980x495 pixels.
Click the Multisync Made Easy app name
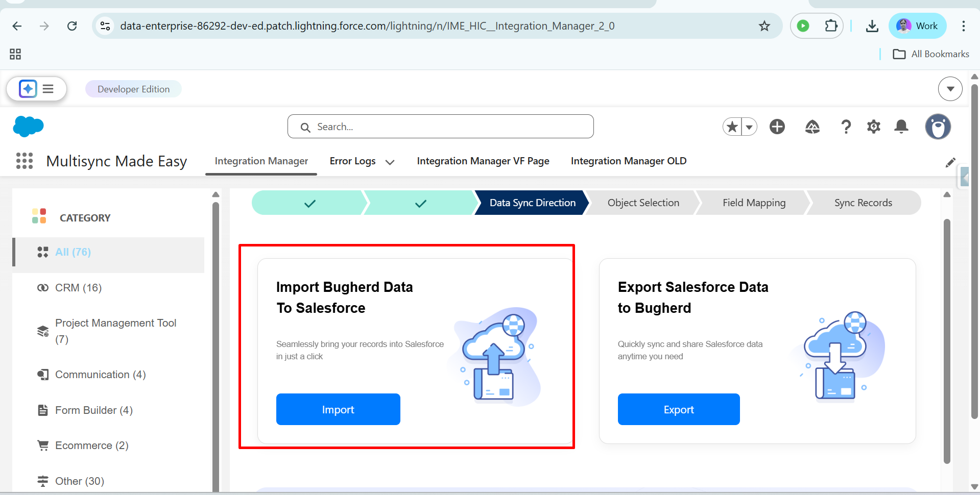[116, 161]
